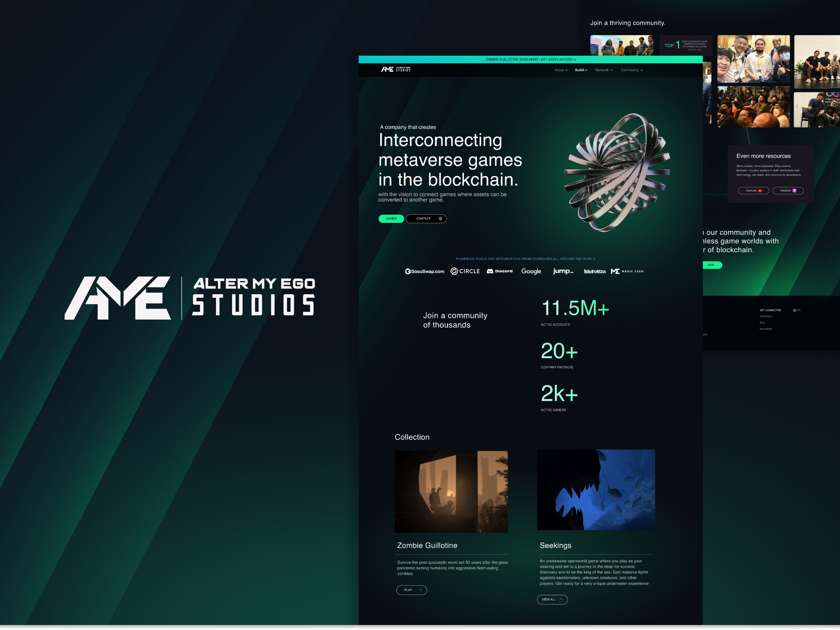Image resolution: width=840 pixels, height=630 pixels.
Task: Click the PLAY button under Zombie Guillotine
Action: (x=412, y=590)
